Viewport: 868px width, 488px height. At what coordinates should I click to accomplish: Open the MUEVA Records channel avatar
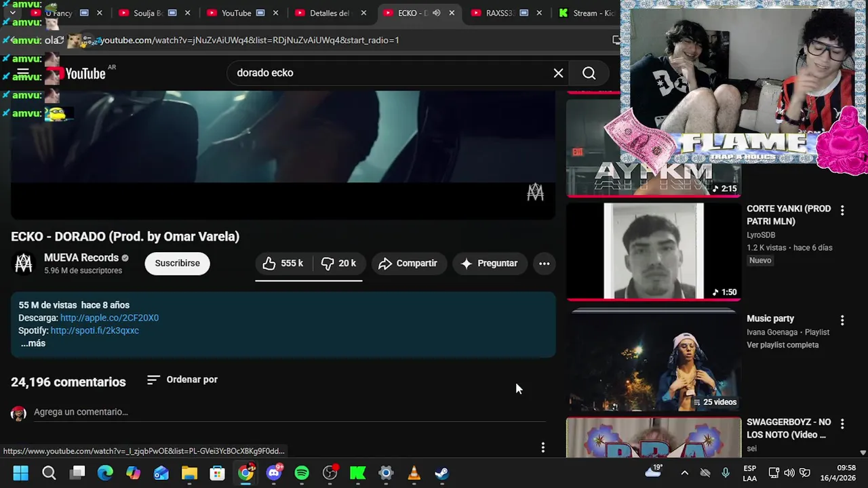pyautogui.click(x=24, y=263)
